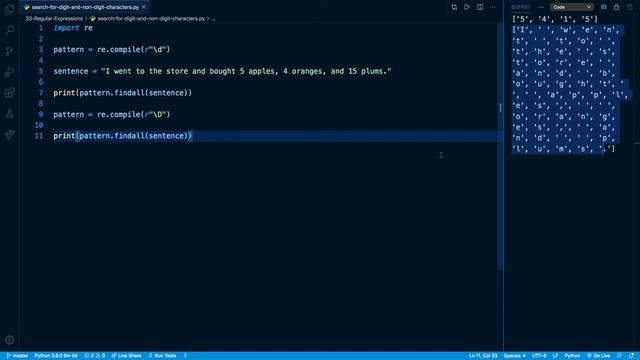Switch to the OUTPUT panel tab
The width and height of the screenshot is (640, 360).
tap(520, 7)
